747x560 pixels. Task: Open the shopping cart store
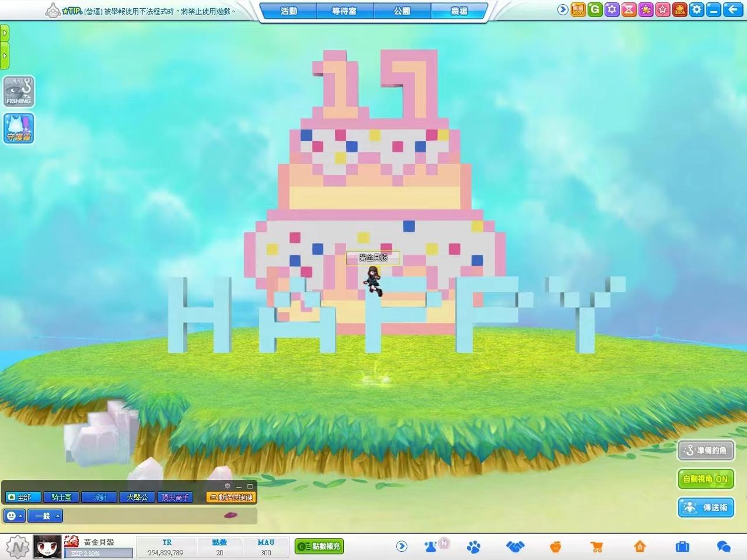[x=597, y=546]
